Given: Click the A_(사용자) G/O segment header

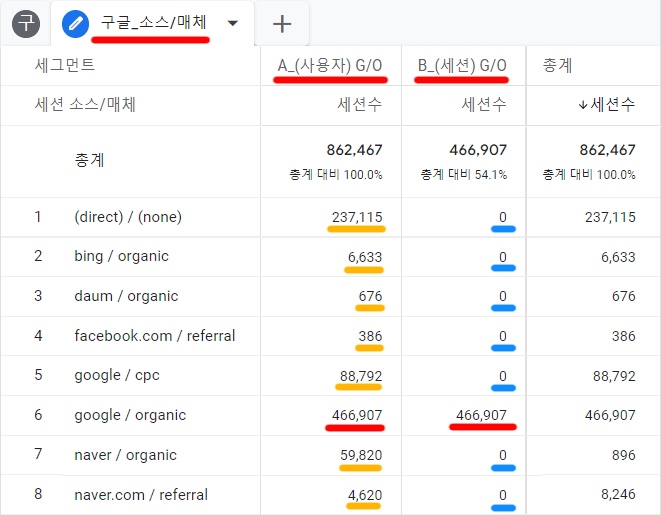Looking at the screenshot, I should [330, 65].
